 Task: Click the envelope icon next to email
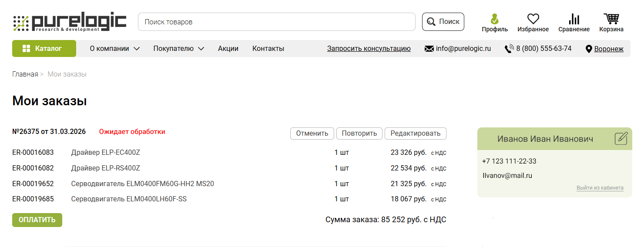(429, 49)
